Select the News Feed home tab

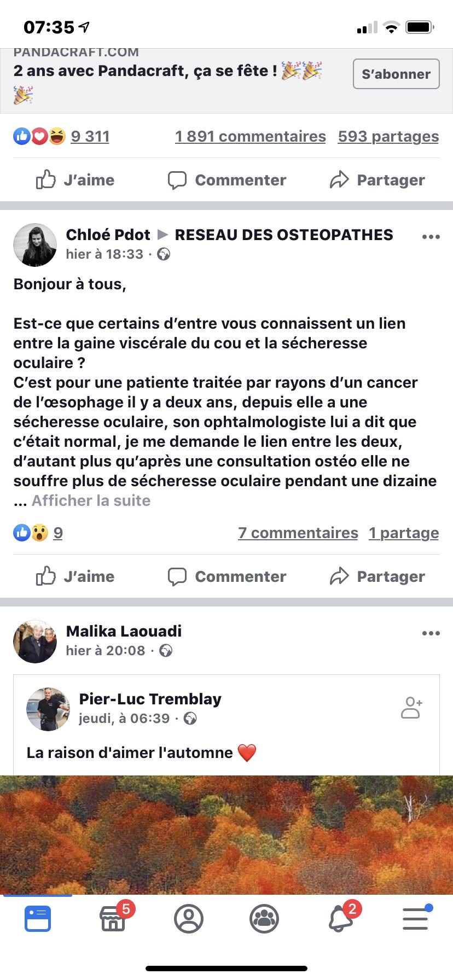click(38, 919)
